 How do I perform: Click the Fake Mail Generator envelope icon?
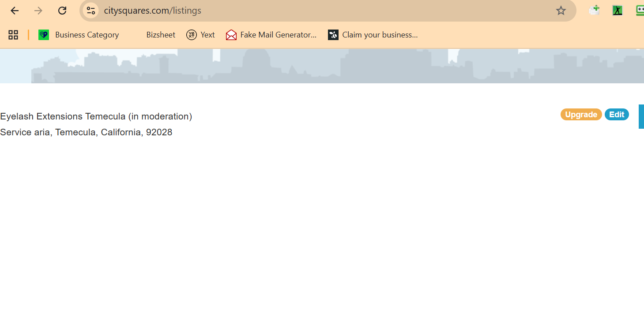tap(231, 35)
